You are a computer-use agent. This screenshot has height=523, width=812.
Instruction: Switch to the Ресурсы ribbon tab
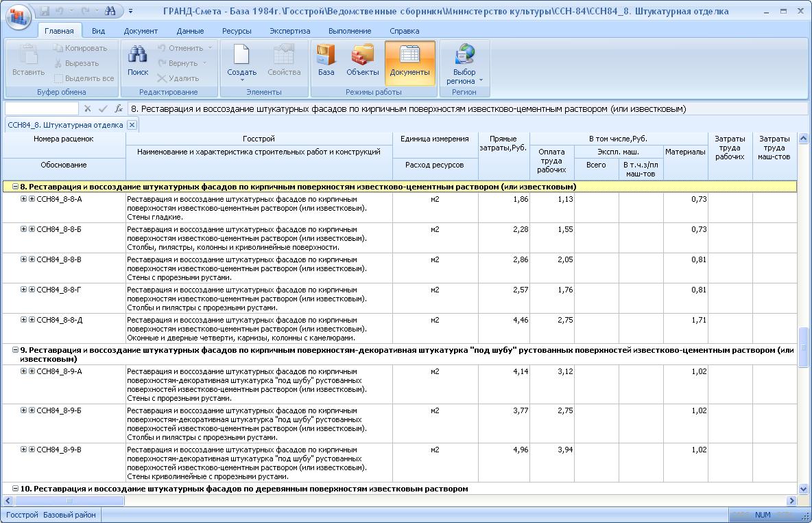(x=237, y=31)
